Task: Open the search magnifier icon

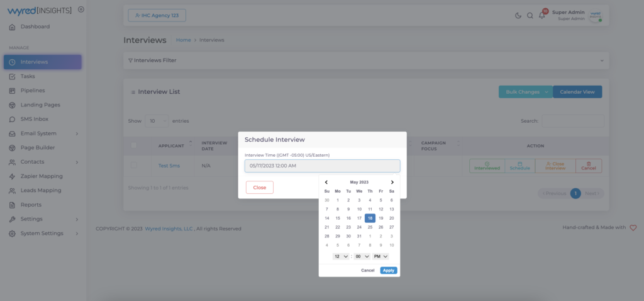Action: 530,16
